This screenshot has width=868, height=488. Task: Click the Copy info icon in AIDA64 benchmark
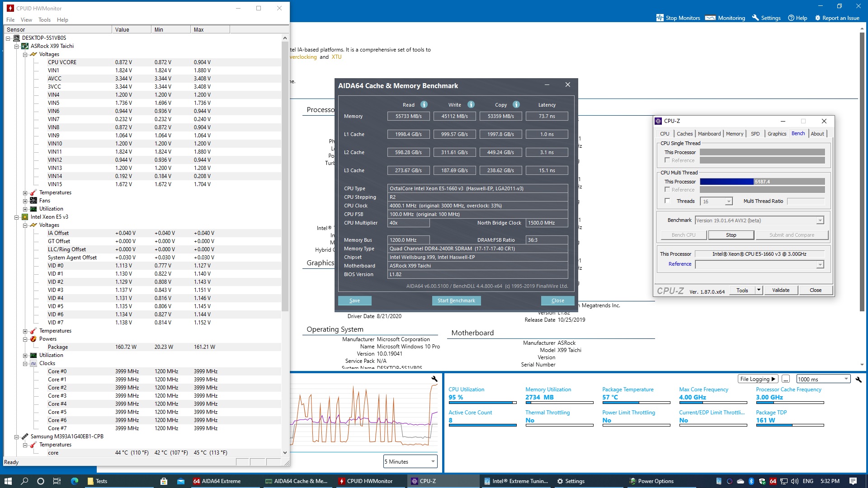tap(516, 104)
